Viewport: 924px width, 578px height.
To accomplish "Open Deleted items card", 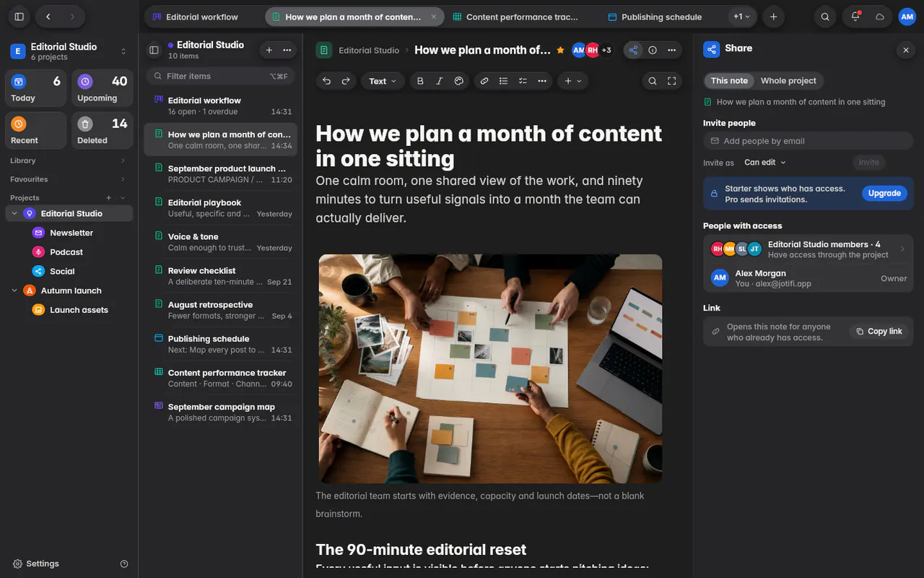I will click(102, 131).
